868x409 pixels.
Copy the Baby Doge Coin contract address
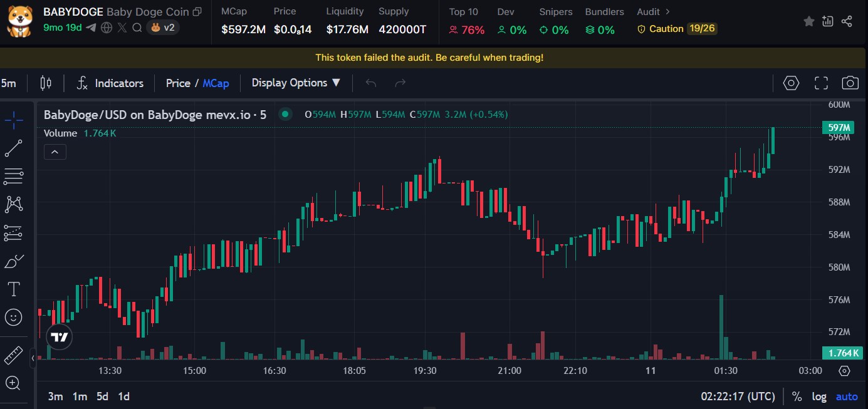click(197, 12)
